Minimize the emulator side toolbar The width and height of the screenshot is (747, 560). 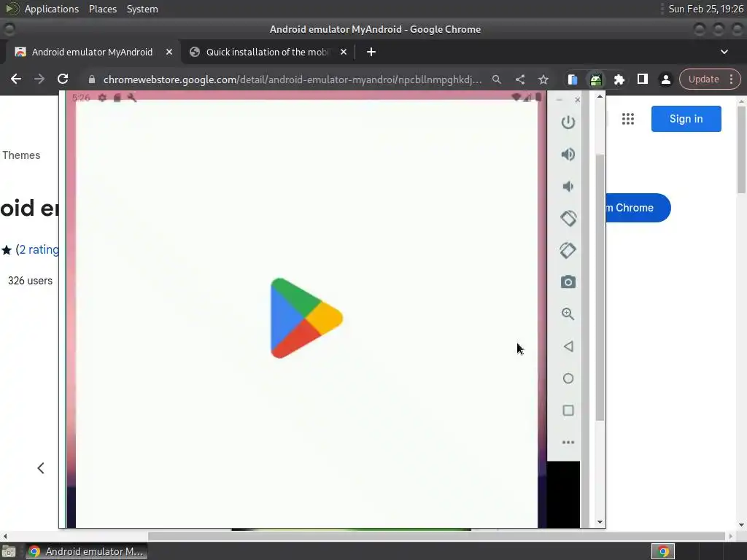[x=560, y=99]
